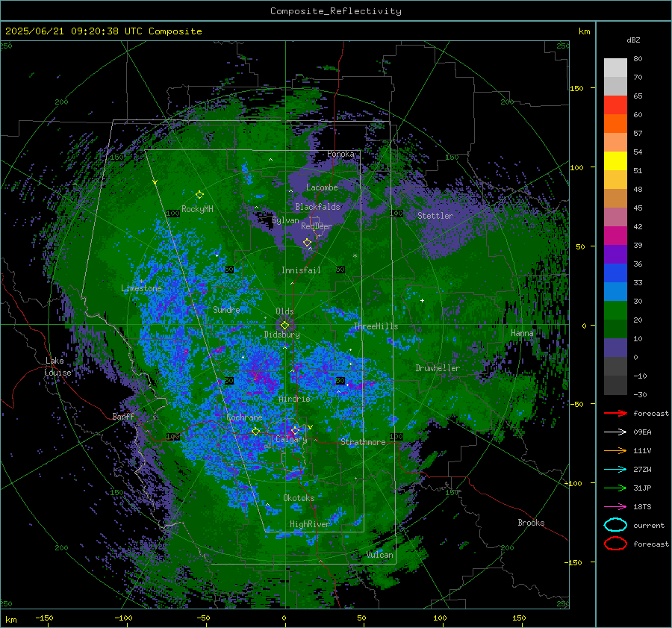Click yellow diamond marker above Calgary label
Screen dimensions: 672x628
tap(295, 430)
